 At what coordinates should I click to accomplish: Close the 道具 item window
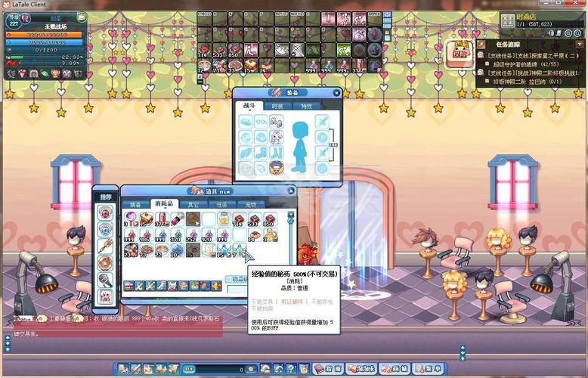[291, 191]
